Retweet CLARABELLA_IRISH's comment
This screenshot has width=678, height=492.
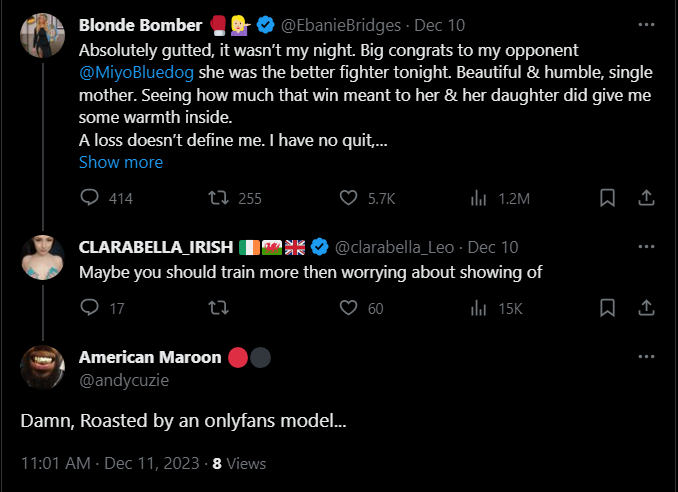(x=213, y=308)
